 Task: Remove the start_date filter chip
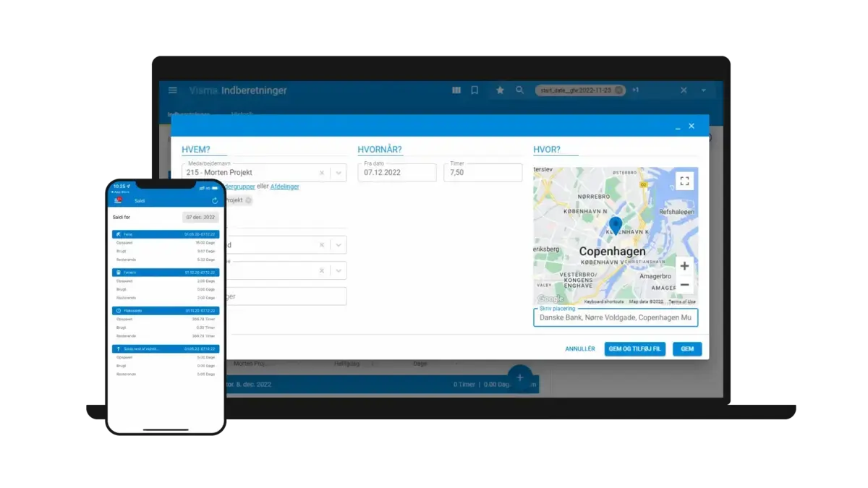[x=618, y=90]
